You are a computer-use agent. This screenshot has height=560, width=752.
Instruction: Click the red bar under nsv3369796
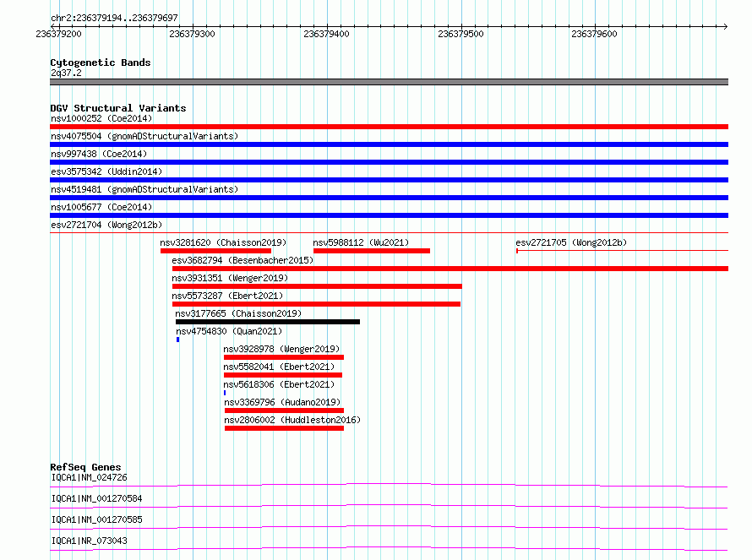(285, 410)
